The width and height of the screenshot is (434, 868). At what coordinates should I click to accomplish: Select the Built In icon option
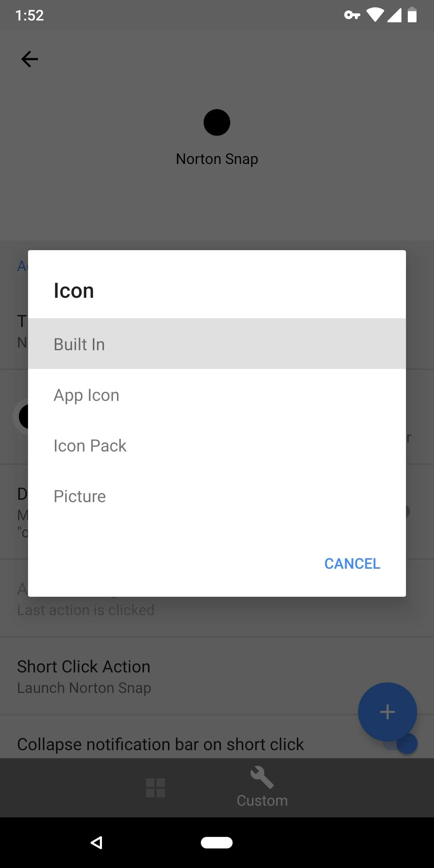coord(217,344)
